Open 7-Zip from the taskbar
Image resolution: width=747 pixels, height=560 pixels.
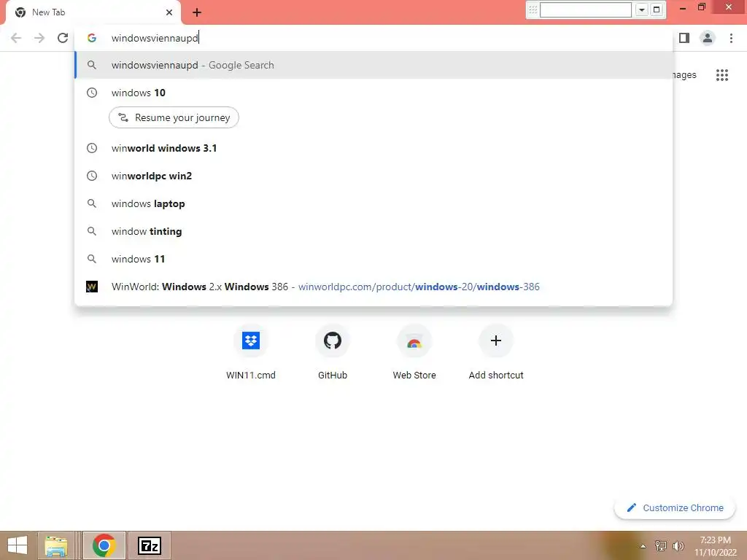[x=149, y=545]
